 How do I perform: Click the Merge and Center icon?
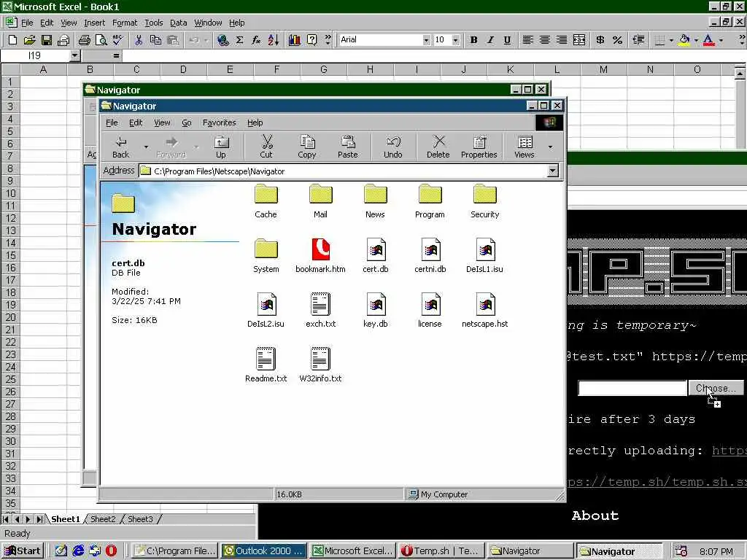coord(579,41)
